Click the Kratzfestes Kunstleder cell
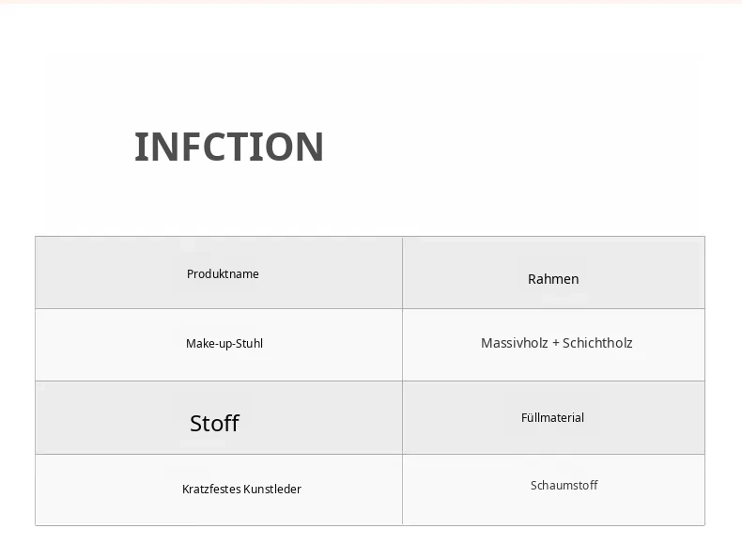Image resolution: width=742 pixels, height=560 pixels. (x=219, y=490)
